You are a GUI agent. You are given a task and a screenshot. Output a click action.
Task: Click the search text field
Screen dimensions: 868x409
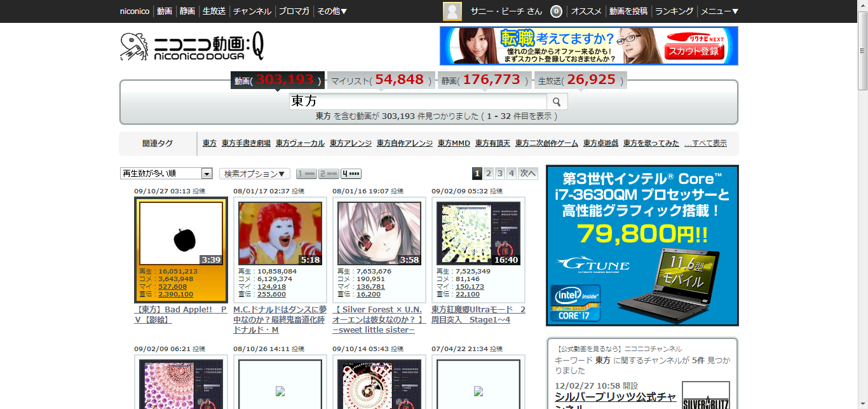(417, 102)
